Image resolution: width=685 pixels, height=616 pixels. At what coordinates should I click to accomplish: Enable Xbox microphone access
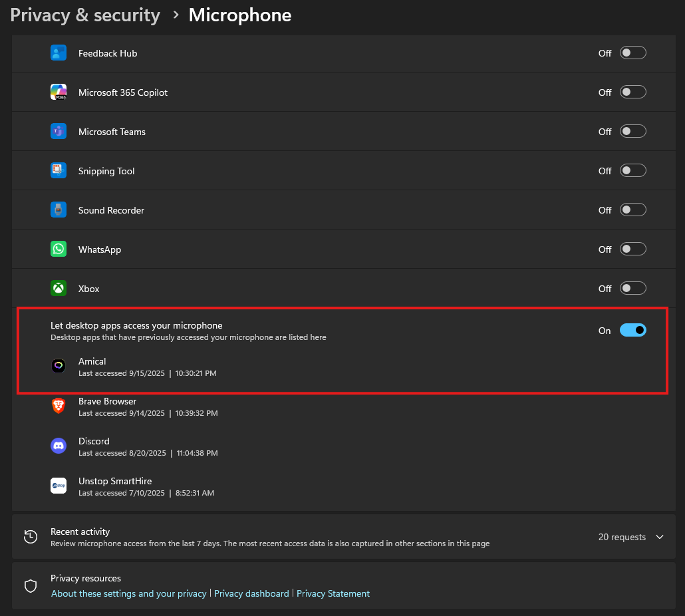point(632,288)
